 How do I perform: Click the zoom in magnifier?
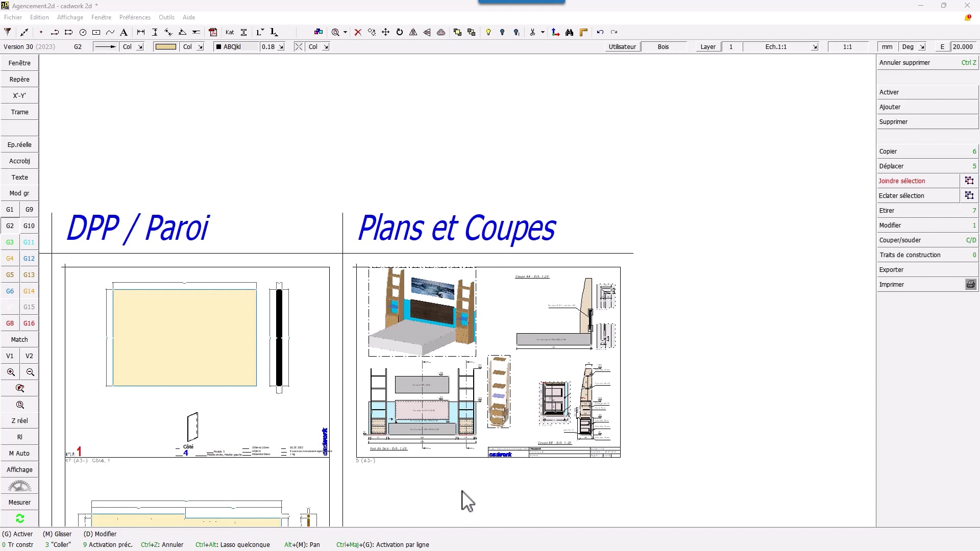coord(11,372)
